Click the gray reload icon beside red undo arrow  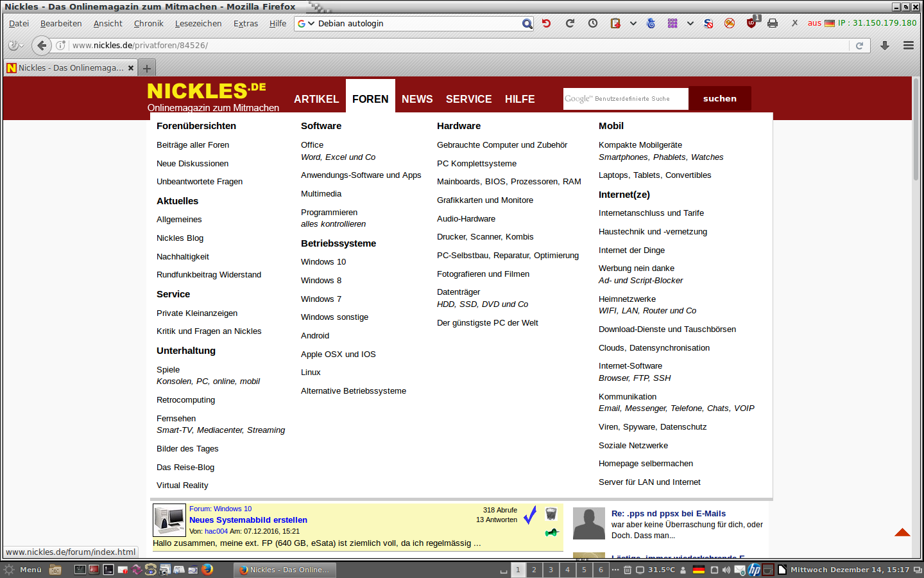(570, 23)
